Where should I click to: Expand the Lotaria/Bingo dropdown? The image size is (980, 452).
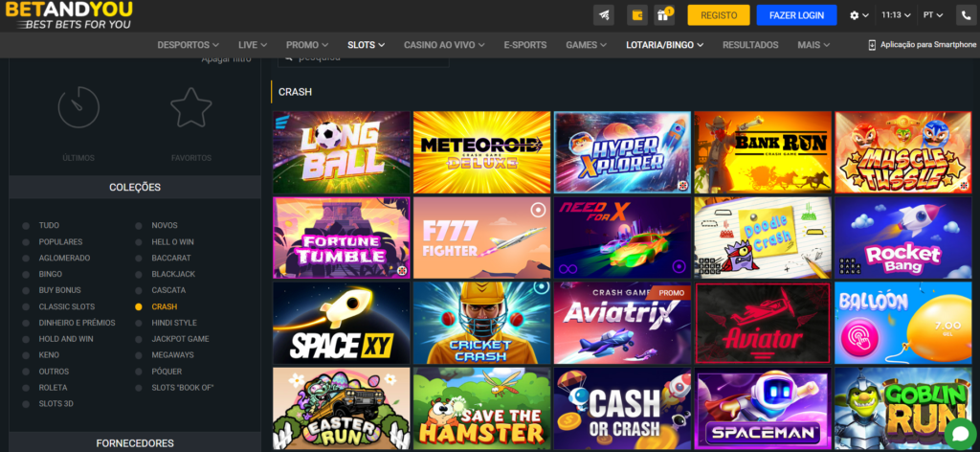click(665, 45)
